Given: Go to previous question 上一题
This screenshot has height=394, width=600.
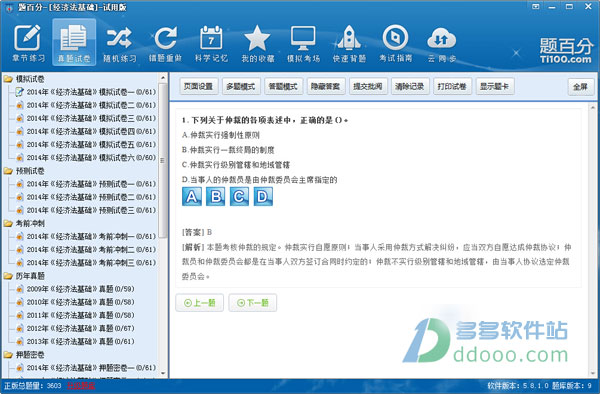Looking at the screenshot, I should click(x=199, y=303).
